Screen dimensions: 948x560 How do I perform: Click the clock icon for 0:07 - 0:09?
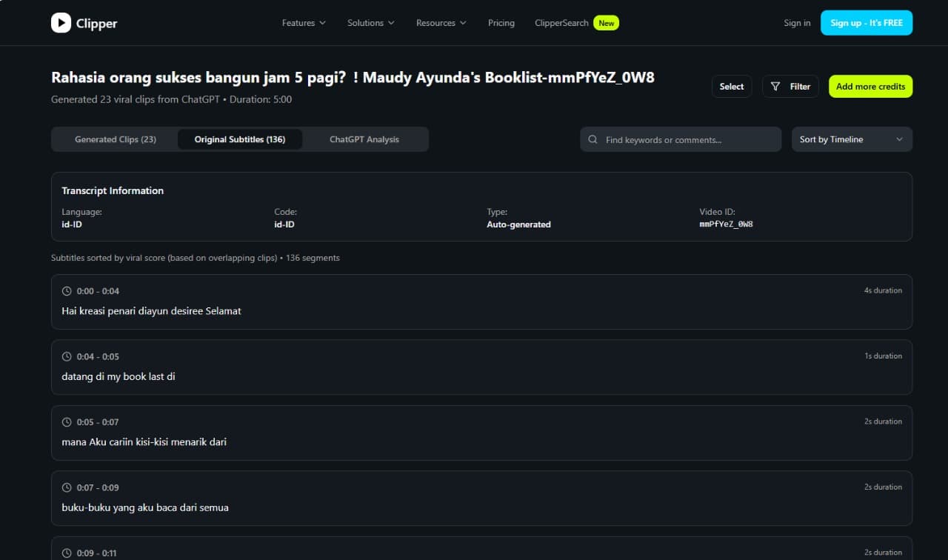coord(67,487)
